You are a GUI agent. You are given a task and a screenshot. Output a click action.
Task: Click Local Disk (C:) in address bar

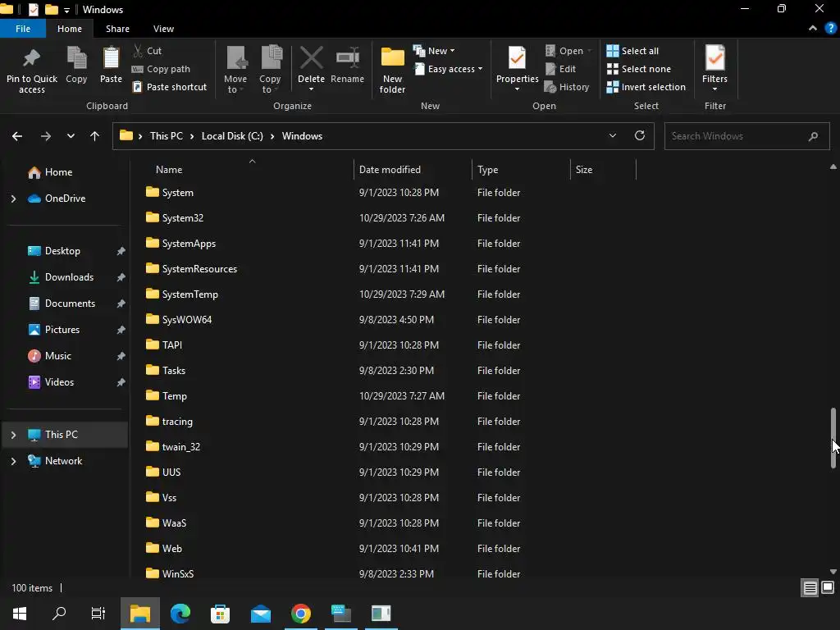(232, 136)
